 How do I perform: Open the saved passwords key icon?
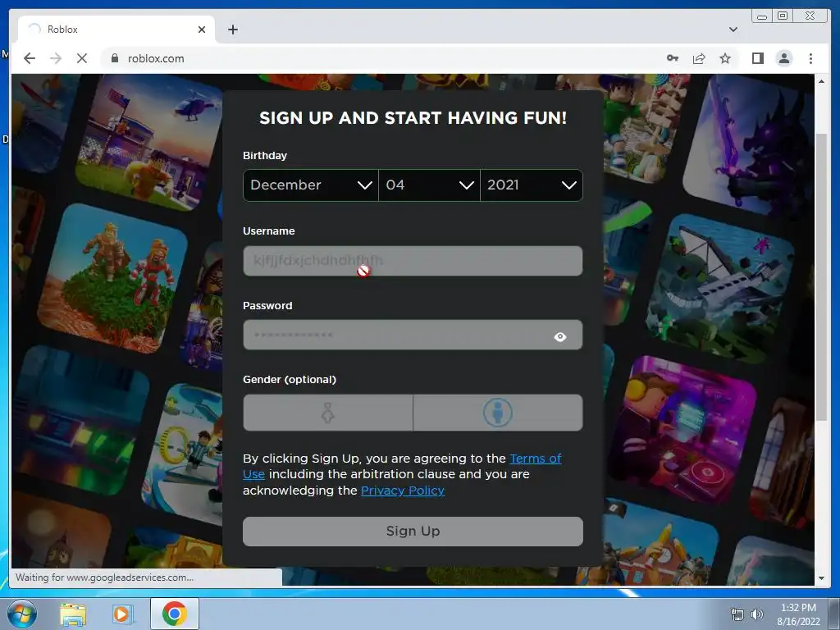pos(673,58)
